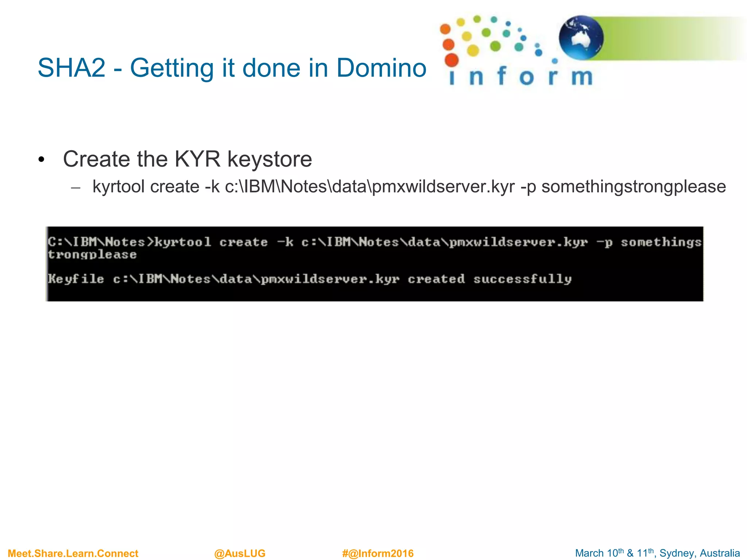Click the black command prompt screenshot

374,264
